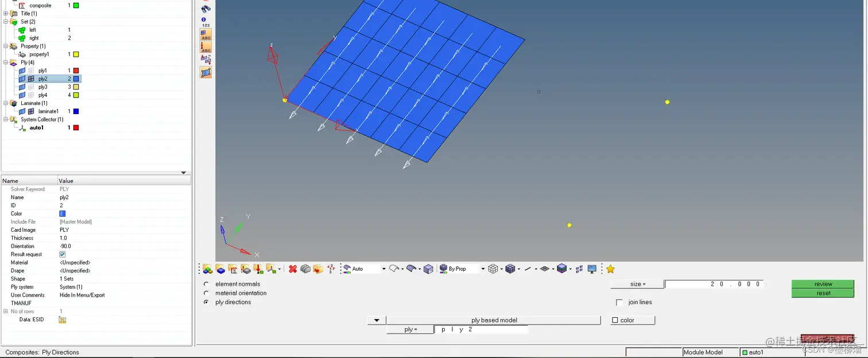Collapse the System Collector (1) node
This screenshot has height=358, width=868.
coord(6,119)
